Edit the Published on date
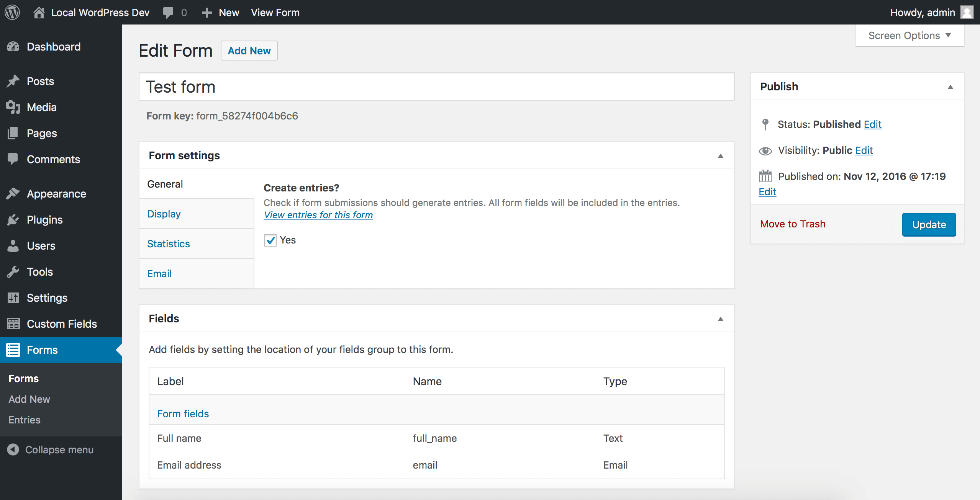Screen dimensions: 980x500 coord(767,192)
